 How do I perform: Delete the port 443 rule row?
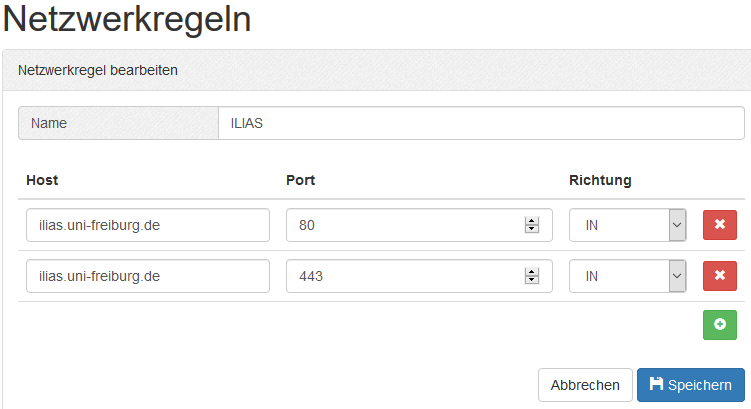[719, 275]
